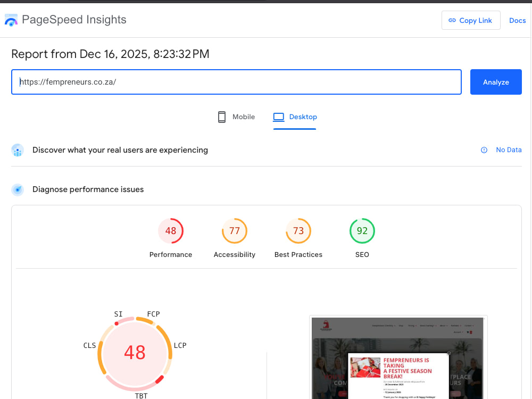The width and height of the screenshot is (532, 399).
Task: Click the real users experience icon
Action: (x=18, y=150)
